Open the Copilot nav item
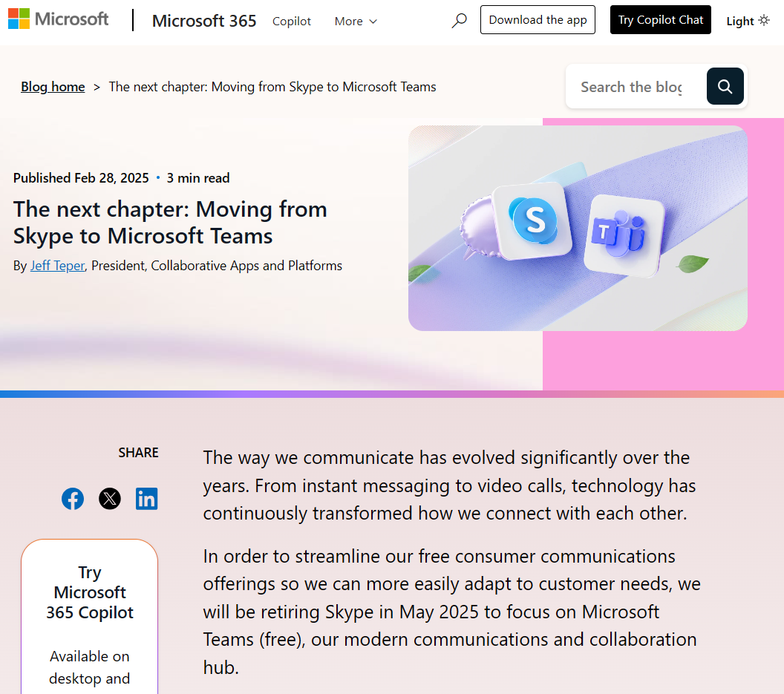 (292, 21)
